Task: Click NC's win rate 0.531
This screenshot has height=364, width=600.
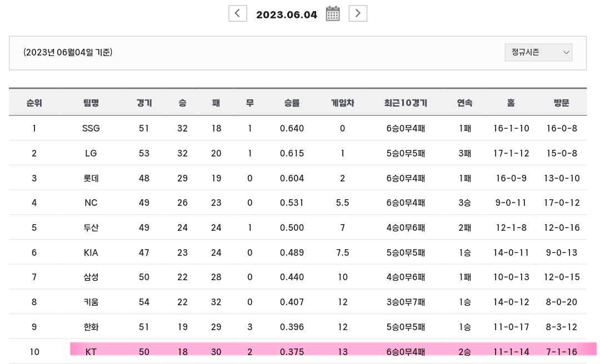Action: tap(292, 203)
